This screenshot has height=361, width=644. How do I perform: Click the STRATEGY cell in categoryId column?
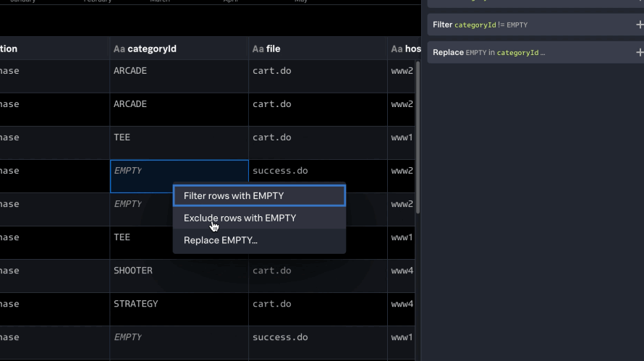coord(136,304)
